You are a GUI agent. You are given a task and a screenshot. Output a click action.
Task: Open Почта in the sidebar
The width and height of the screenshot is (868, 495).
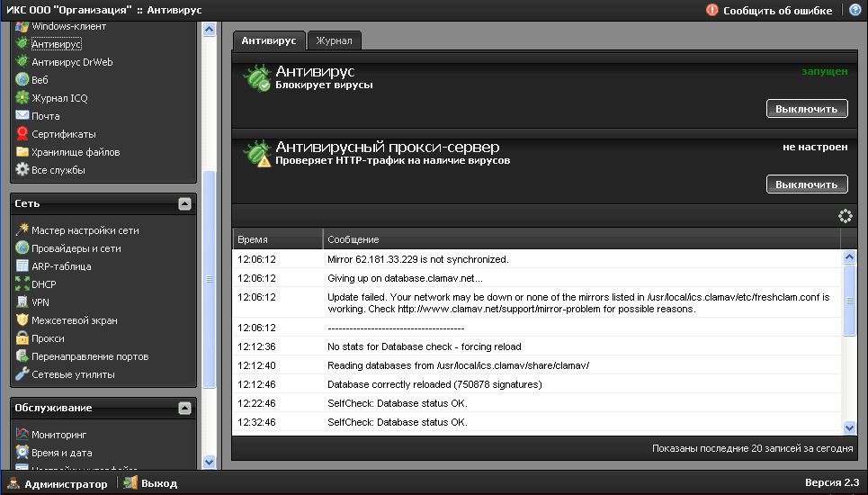[x=45, y=116]
